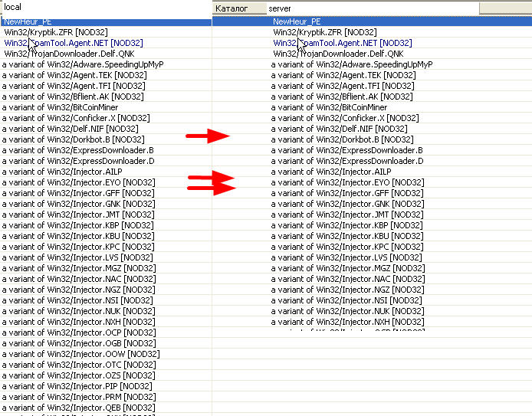Select Win32/Injector.MGZ in local panel

coord(79,268)
